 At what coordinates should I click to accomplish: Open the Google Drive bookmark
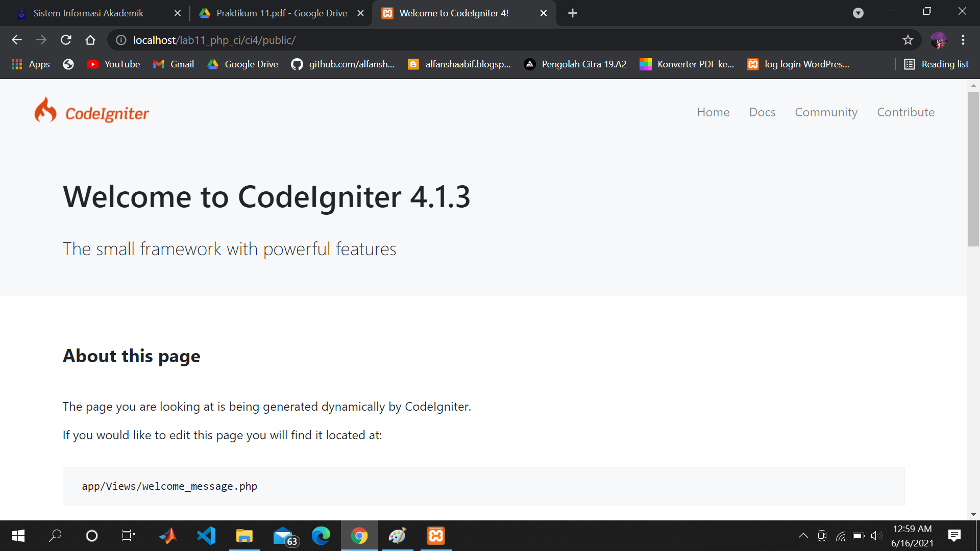pyautogui.click(x=243, y=64)
